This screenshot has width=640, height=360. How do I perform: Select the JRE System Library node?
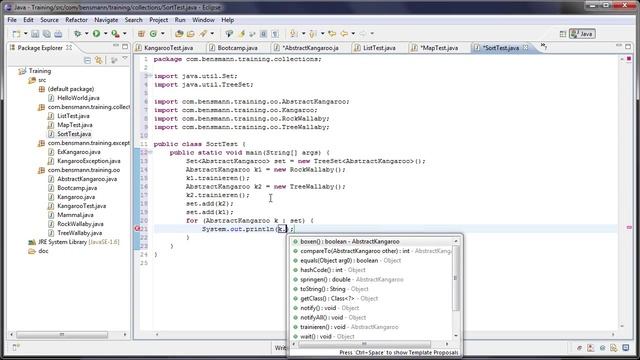(78, 242)
